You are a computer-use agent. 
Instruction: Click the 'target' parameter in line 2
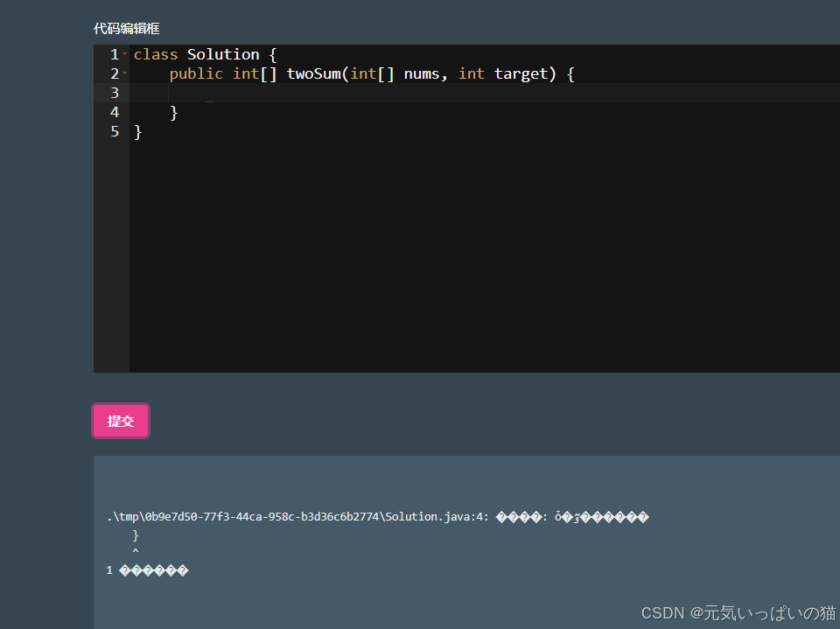tap(521, 74)
